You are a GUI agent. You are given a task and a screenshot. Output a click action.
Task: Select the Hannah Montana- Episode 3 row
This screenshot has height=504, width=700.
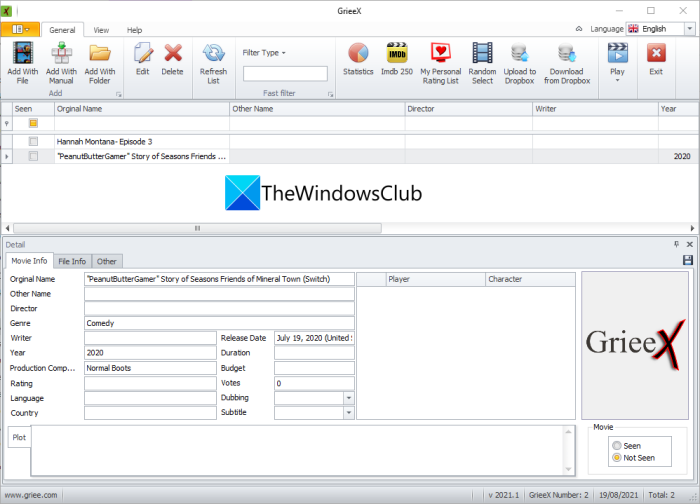(x=350, y=142)
